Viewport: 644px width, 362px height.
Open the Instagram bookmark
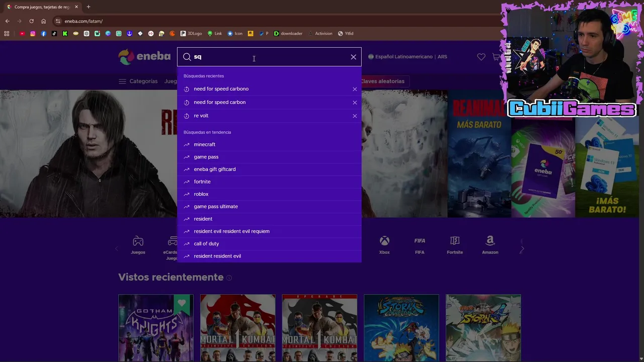tap(33, 34)
